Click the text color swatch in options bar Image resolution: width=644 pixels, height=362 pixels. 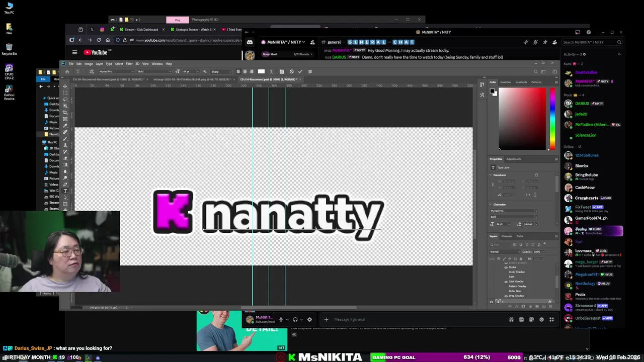[x=261, y=71]
